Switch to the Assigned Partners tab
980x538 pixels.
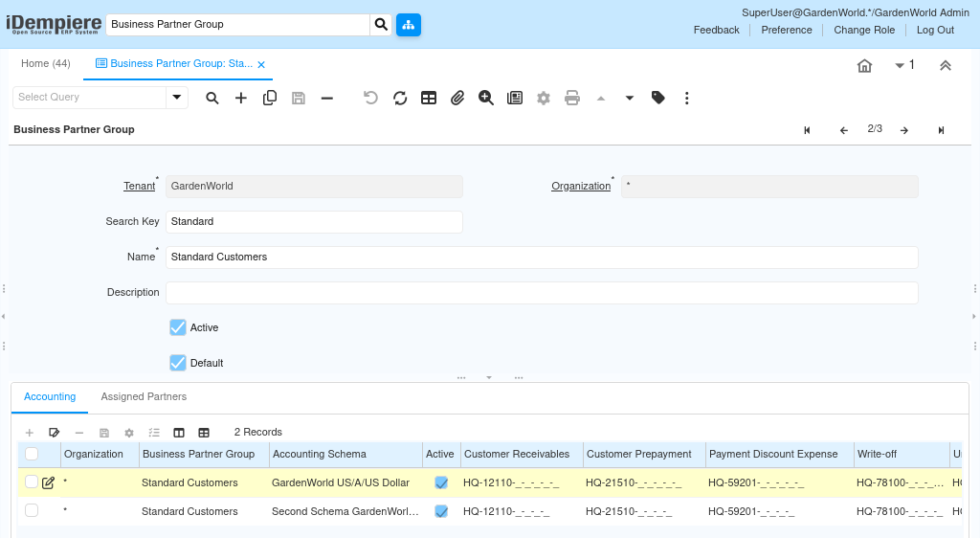144,396
